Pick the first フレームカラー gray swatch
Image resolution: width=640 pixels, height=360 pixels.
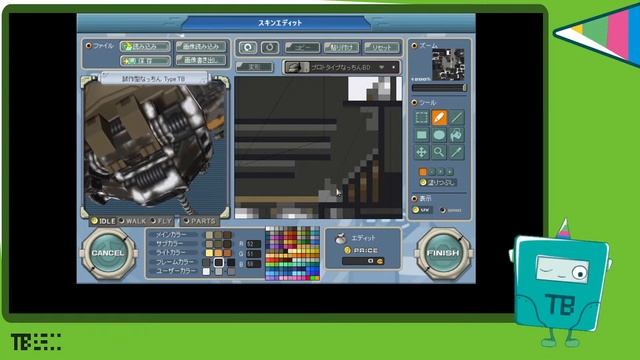point(207,262)
